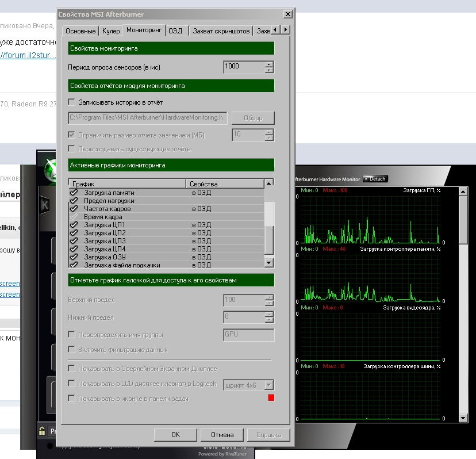The width and height of the screenshot is (476, 459).
Task: Click Detach in the Hardware Monitor
Action: pyautogui.click(x=375, y=179)
